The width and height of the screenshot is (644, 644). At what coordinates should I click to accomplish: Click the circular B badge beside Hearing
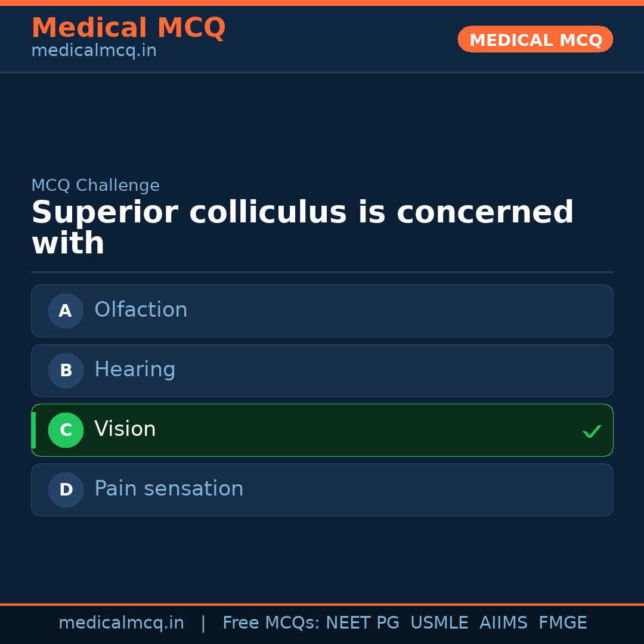pyautogui.click(x=66, y=370)
